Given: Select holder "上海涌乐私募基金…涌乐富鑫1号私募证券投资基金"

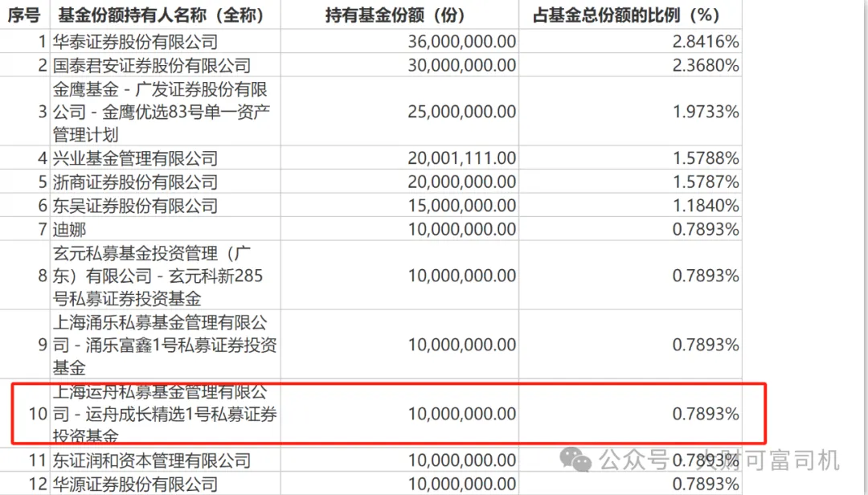Looking at the screenshot, I should 165,345.
